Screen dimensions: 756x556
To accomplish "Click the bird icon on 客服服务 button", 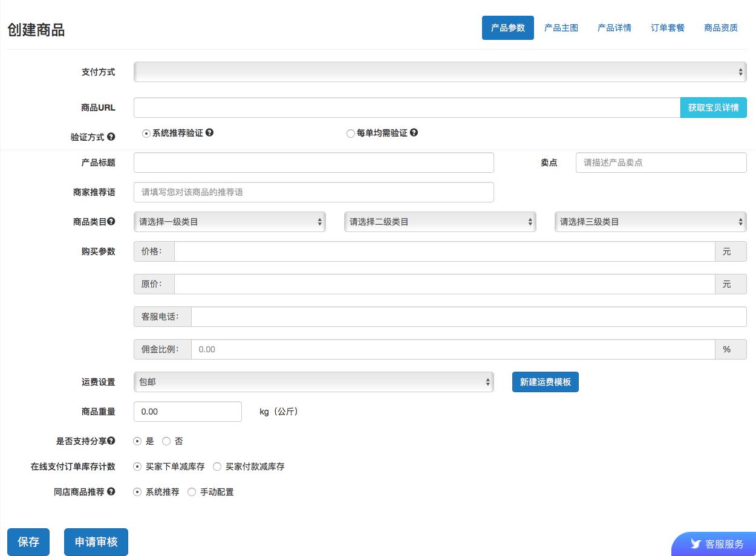I will tap(697, 543).
